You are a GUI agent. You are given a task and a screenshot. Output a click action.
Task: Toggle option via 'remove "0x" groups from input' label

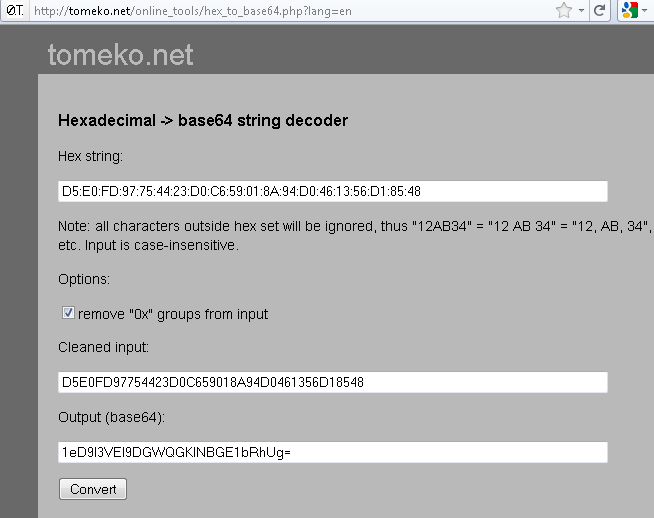click(173, 314)
